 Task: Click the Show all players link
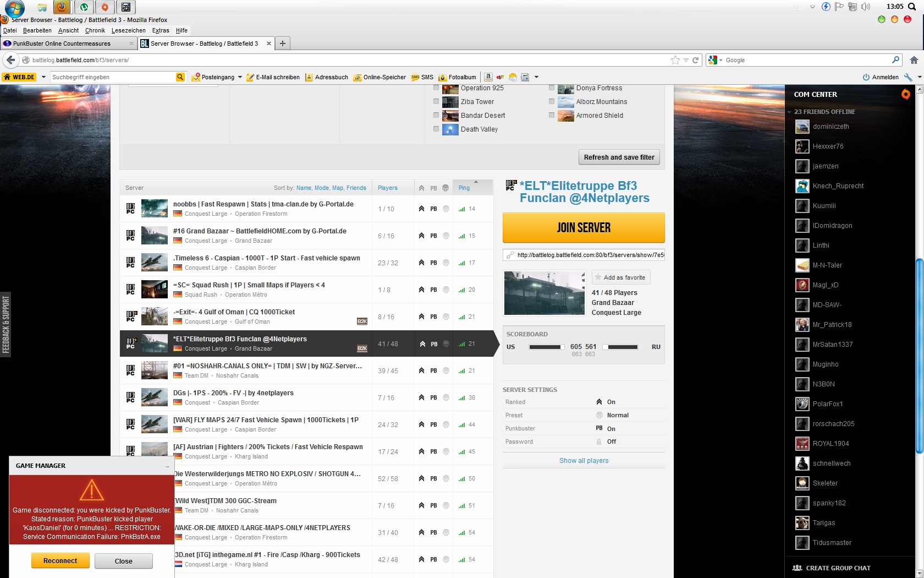pyautogui.click(x=584, y=461)
